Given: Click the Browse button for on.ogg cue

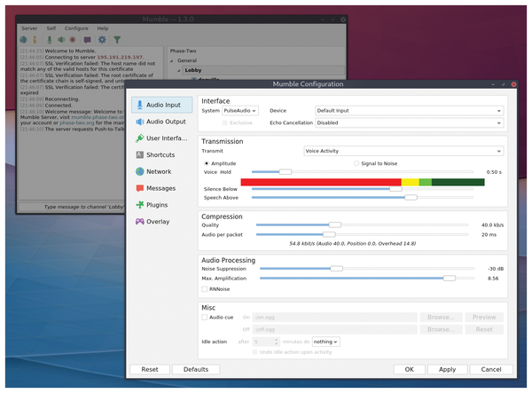Looking at the screenshot, I should coord(441,318).
